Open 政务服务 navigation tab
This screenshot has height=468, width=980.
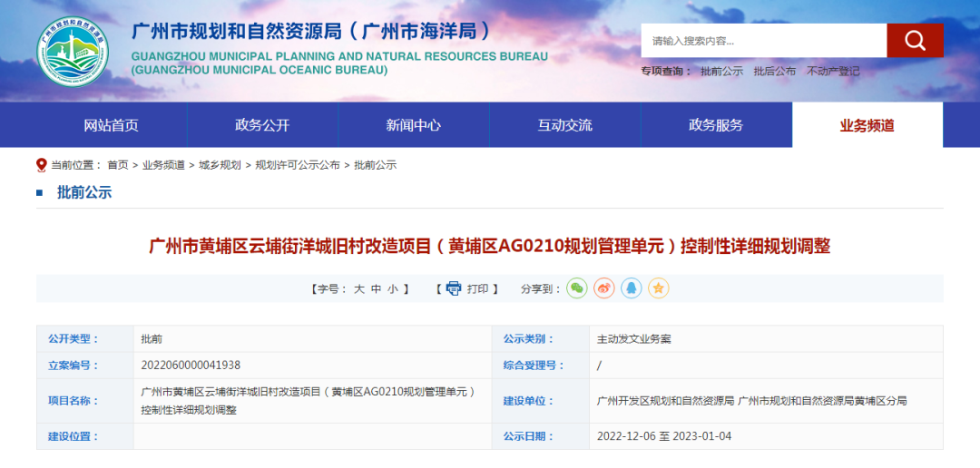(x=716, y=125)
